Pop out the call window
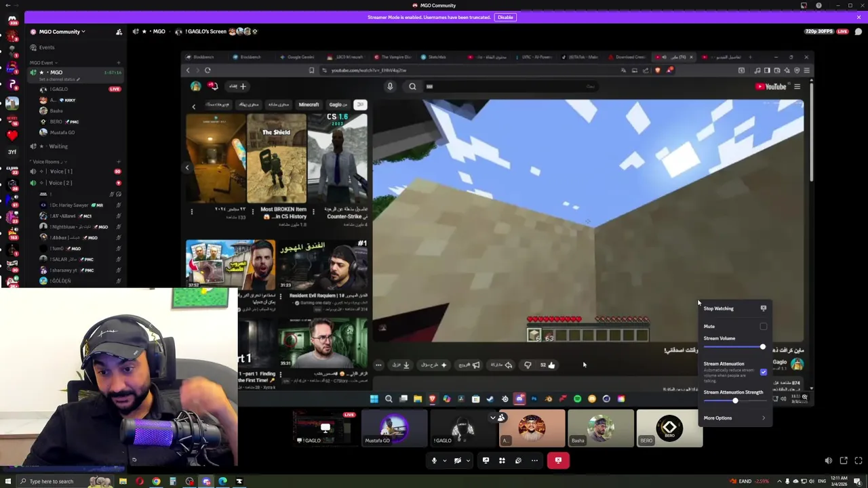 (844, 461)
